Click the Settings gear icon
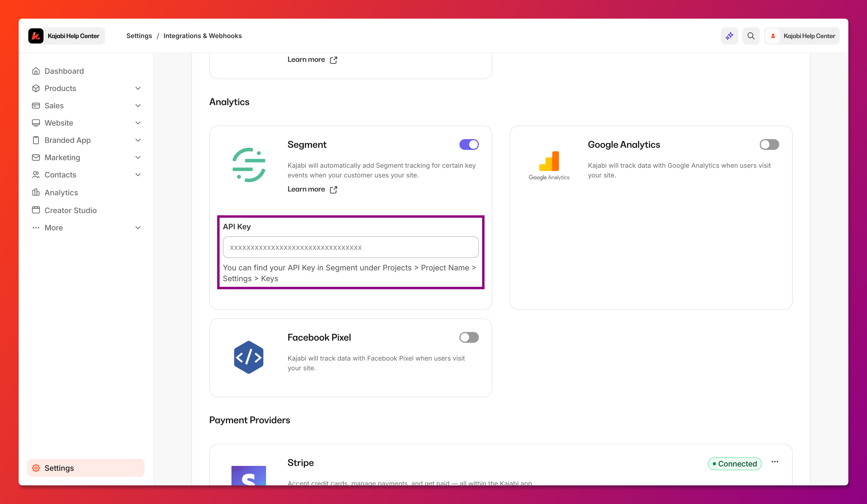 click(x=36, y=468)
